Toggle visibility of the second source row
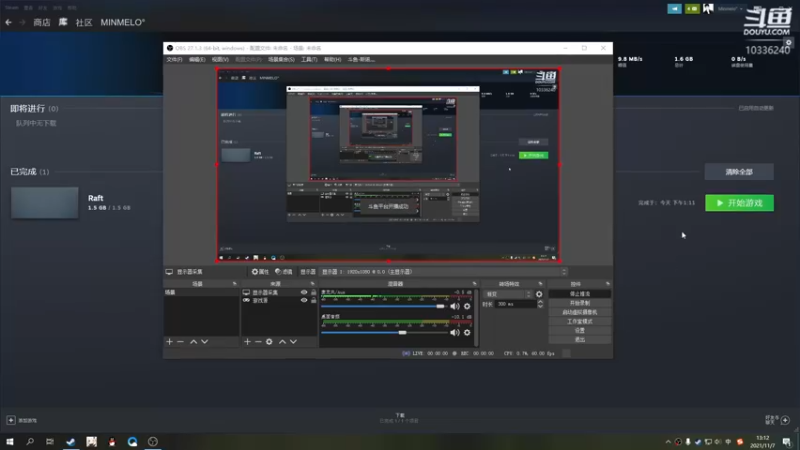 click(x=304, y=301)
